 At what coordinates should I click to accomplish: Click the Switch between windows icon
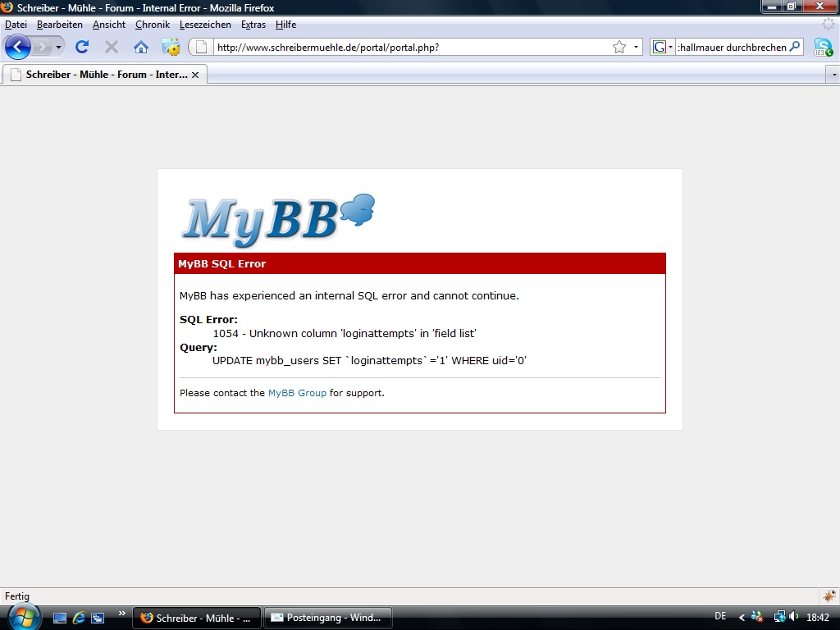(x=98, y=619)
